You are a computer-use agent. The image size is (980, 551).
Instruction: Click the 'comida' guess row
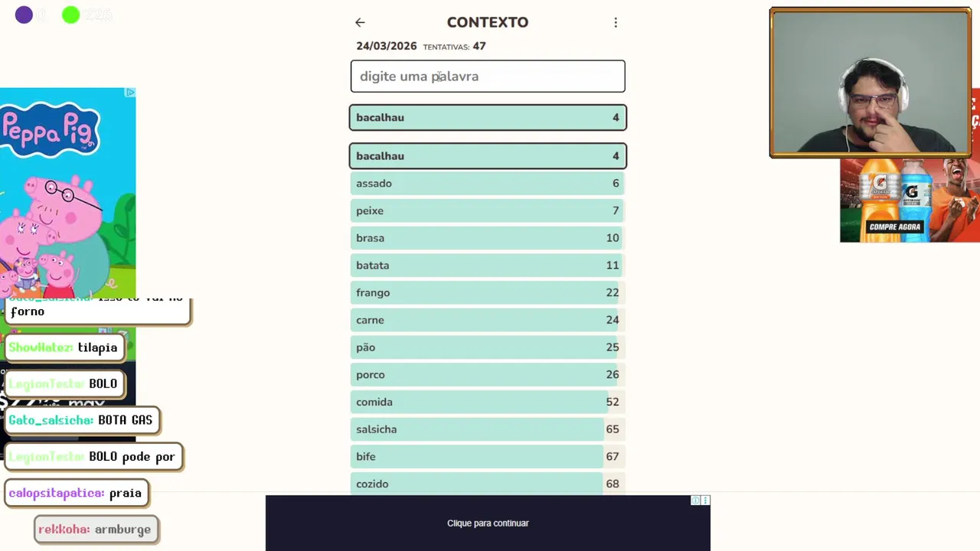pyautogui.click(x=488, y=403)
